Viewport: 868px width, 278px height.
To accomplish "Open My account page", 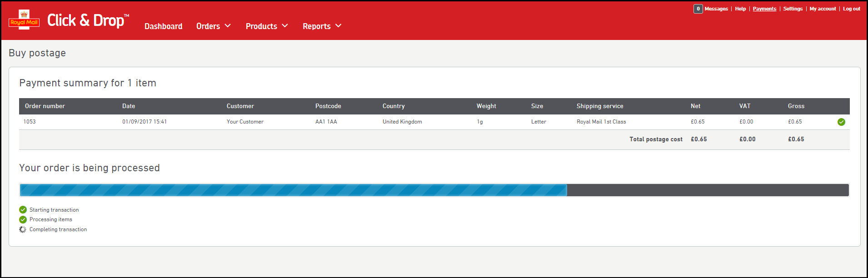I will [x=823, y=9].
